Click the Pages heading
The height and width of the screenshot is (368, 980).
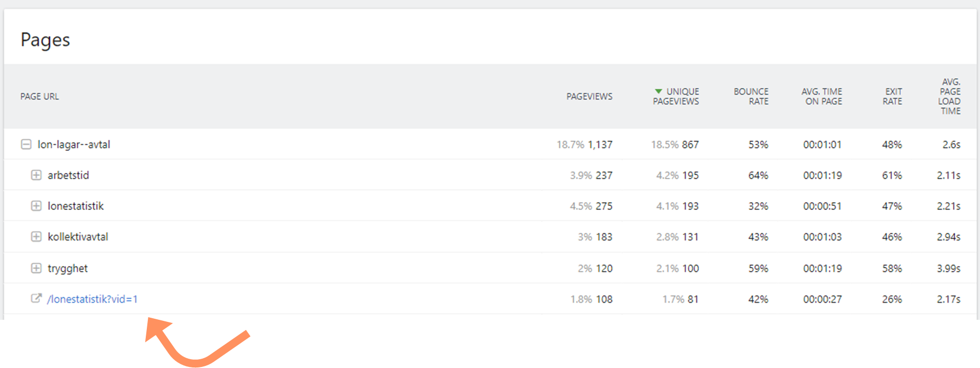(x=45, y=40)
